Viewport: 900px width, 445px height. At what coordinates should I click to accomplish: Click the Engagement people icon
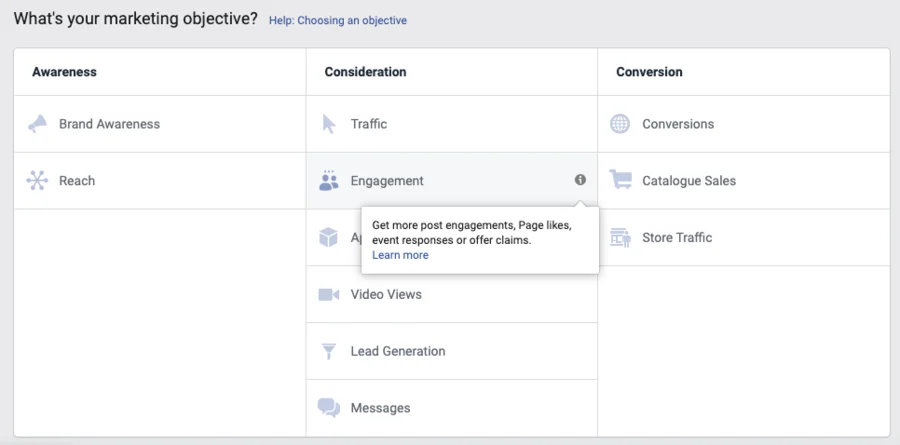point(329,181)
